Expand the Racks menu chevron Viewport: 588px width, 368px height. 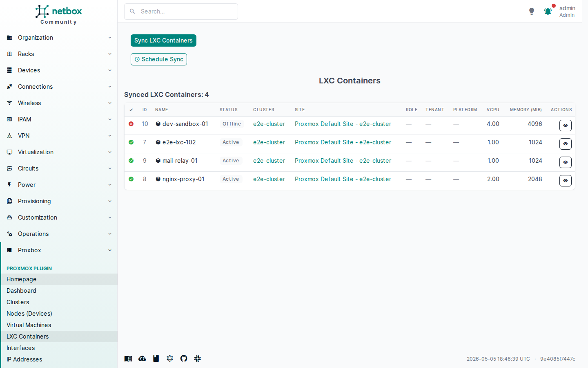pos(110,54)
